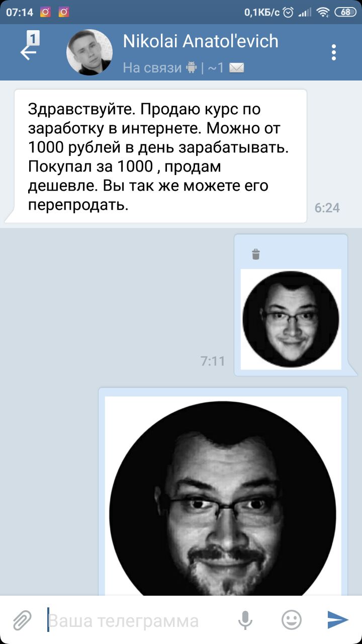This screenshot has height=644, width=362.
Task: Tap the trash icon on sent image
Action: click(x=256, y=254)
